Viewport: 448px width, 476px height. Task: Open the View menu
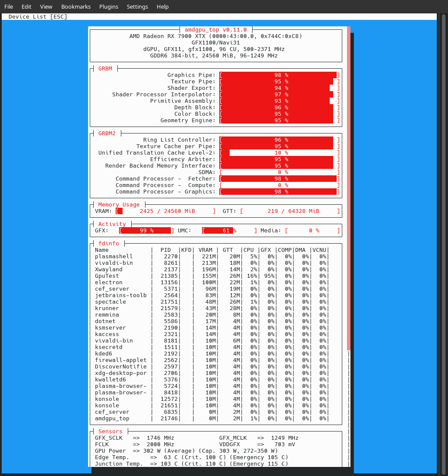click(x=46, y=6)
